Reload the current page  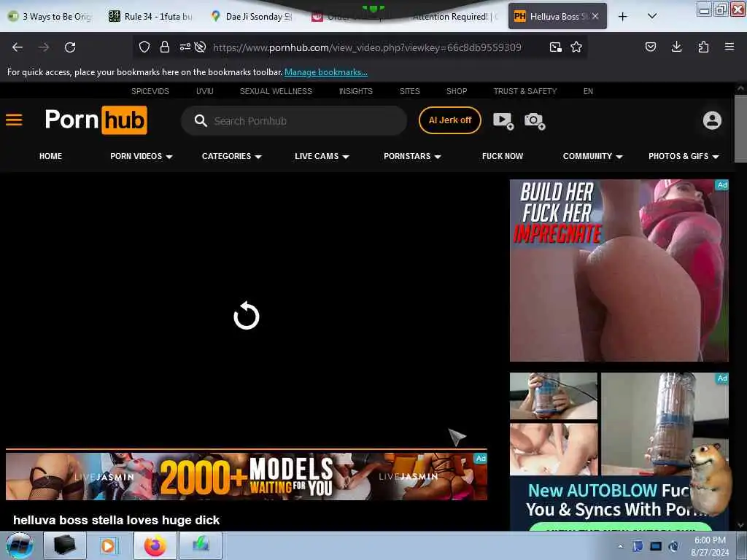pos(70,47)
